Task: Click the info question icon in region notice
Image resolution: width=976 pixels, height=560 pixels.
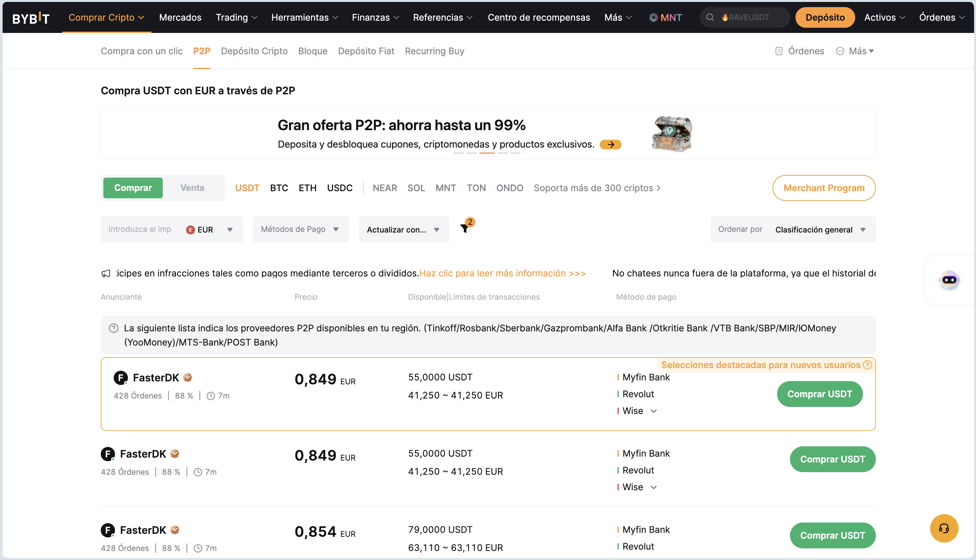Action: pyautogui.click(x=113, y=328)
